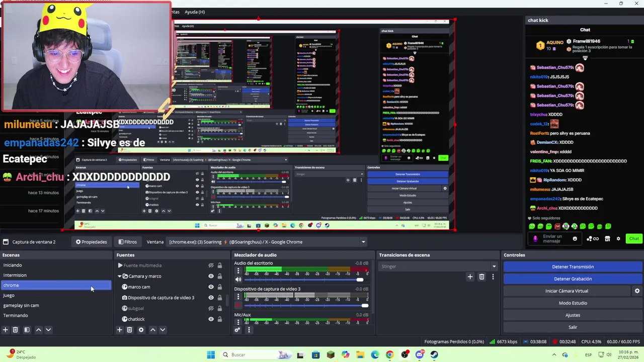Open Ajustes settings

coord(573,315)
